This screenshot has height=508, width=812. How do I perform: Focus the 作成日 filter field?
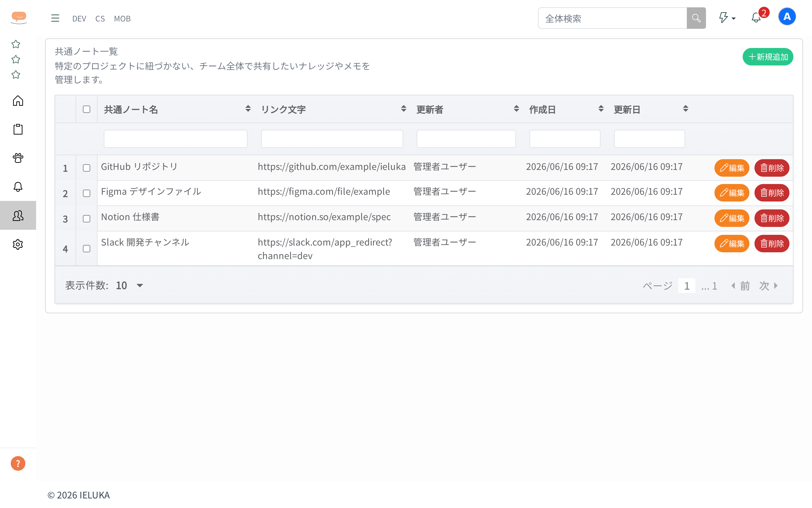point(565,139)
